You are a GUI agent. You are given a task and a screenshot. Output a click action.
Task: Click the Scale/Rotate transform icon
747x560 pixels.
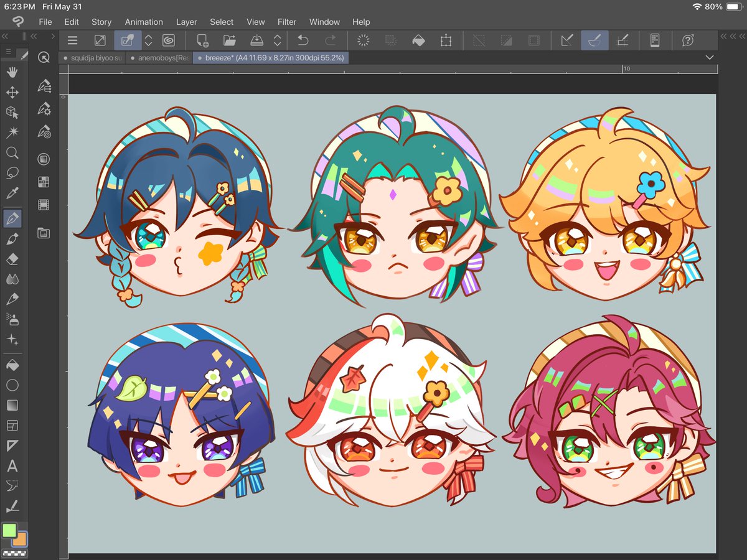(x=446, y=40)
